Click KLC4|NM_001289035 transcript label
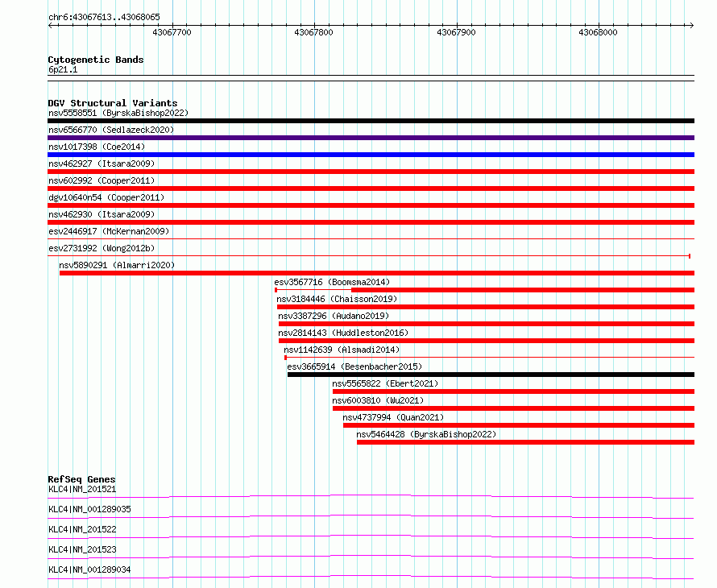717x588 pixels. click(x=89, y=509)
